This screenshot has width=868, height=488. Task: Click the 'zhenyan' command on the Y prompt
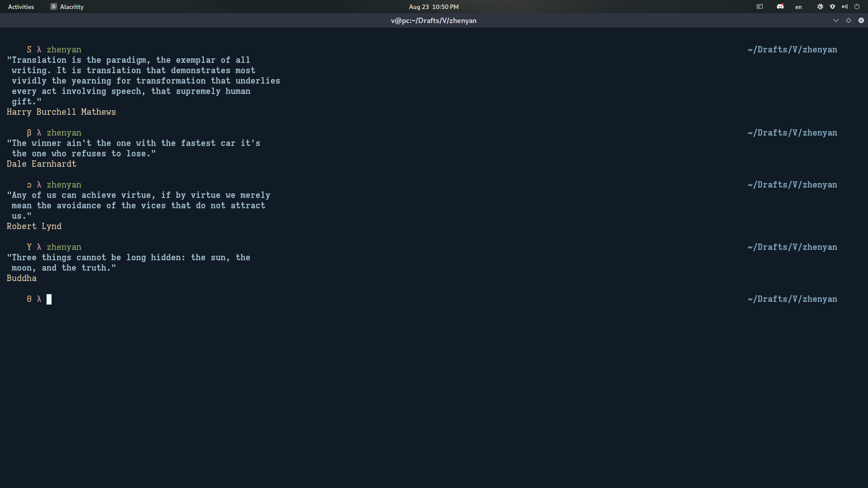(x=64, y=247)
